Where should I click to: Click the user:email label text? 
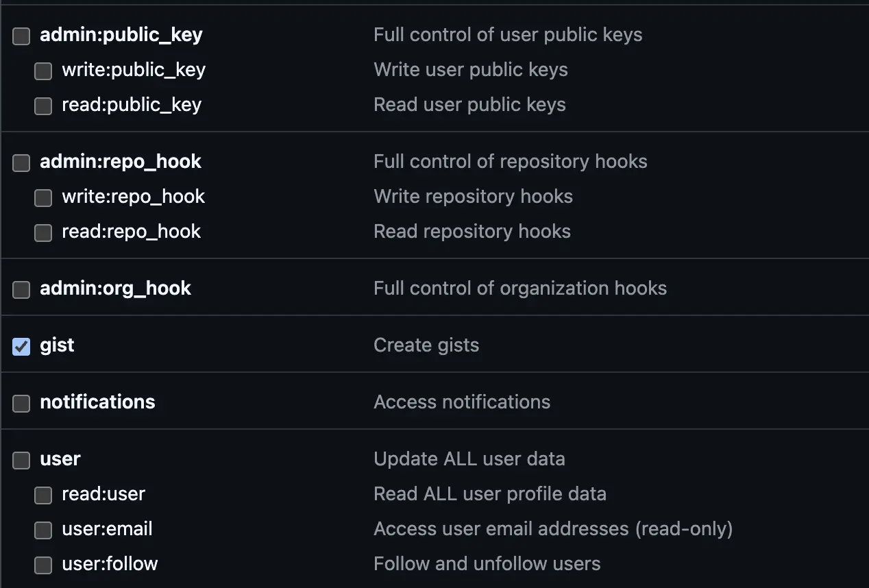pos(107,528)
